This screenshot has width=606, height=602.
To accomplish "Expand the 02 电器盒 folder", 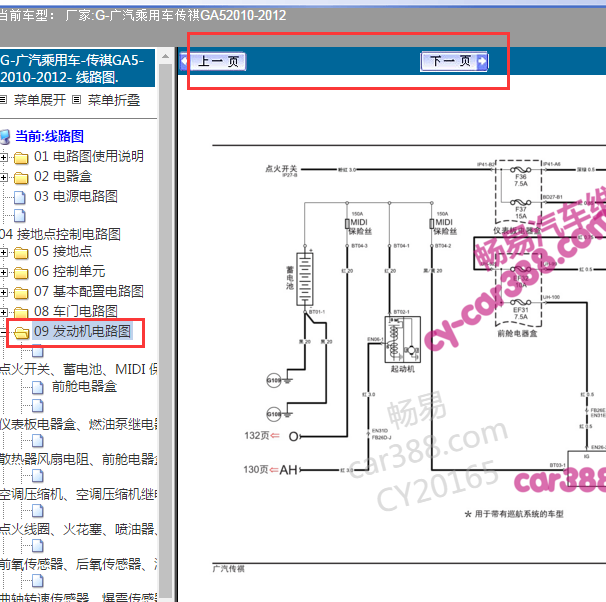I will [x=4, y=177].
